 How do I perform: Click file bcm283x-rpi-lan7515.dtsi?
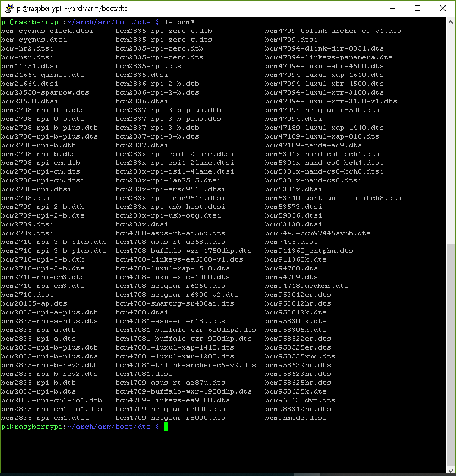(x=168, y=181)
